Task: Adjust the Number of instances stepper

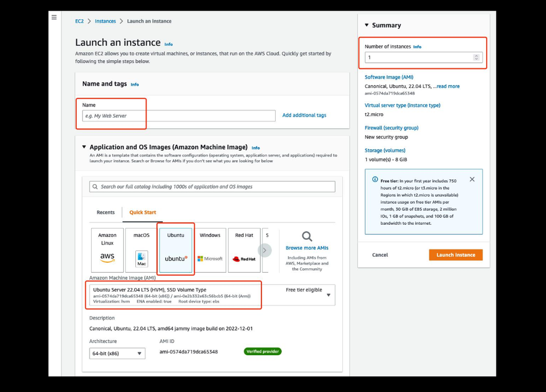Action: point(476,58)
